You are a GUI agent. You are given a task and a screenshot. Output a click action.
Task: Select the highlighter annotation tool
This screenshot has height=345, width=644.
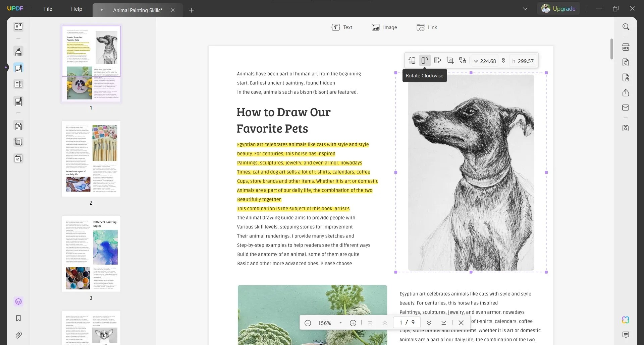point(18,51)
